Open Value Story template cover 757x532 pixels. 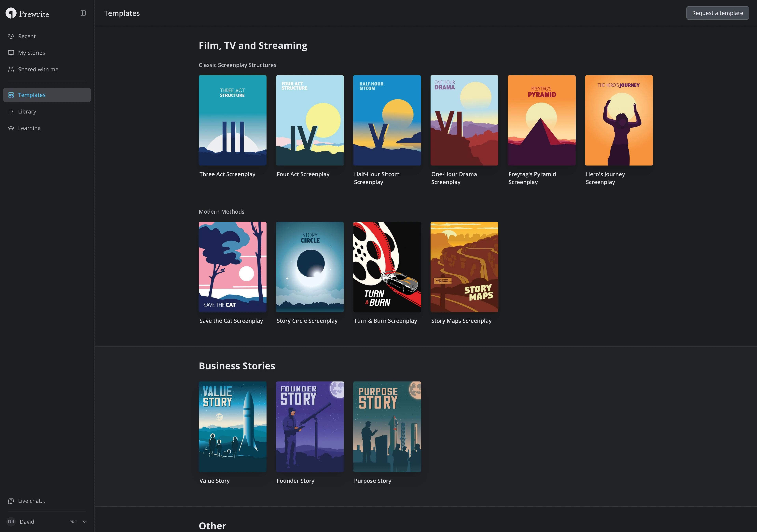click(x=232, y=427)
